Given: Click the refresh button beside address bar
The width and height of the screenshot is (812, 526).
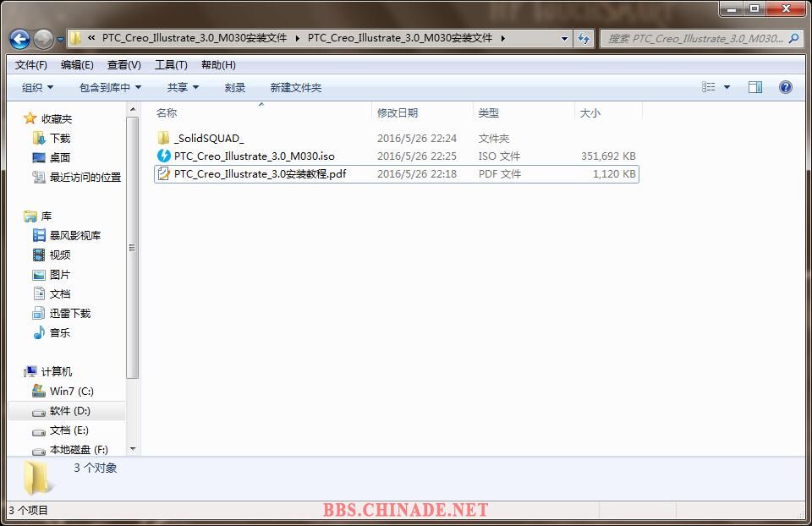Looking at the screenshot, I should click(x=584, y=38).
